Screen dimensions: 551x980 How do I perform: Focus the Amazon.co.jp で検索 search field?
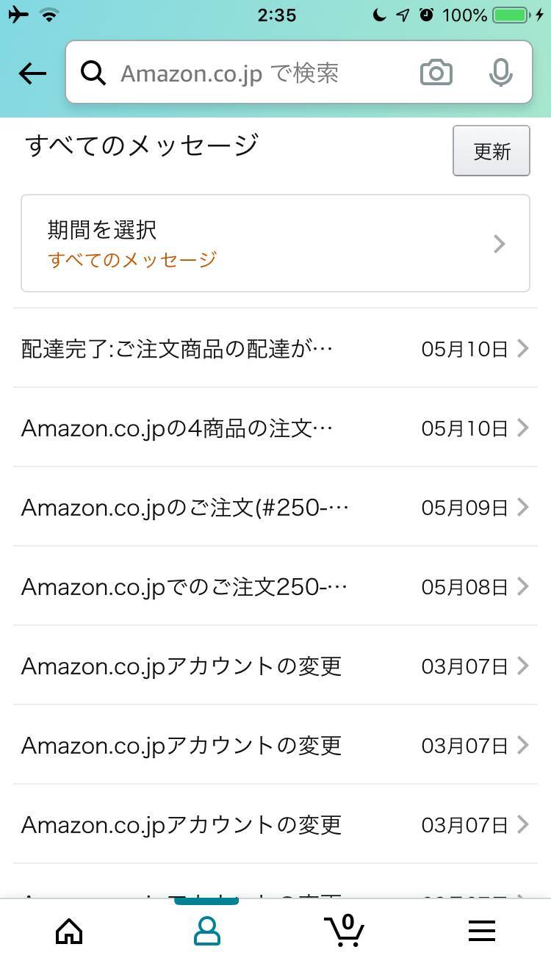point(250,73)
